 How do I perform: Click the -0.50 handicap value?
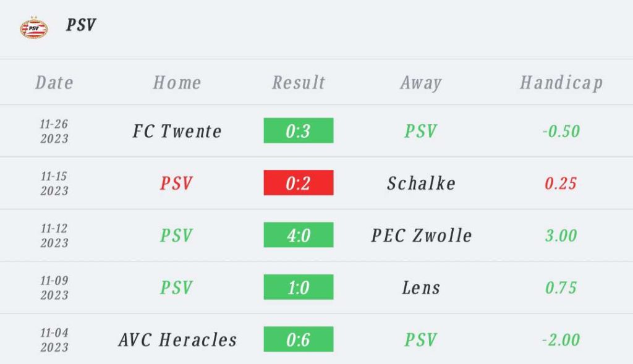pos(561,131)
